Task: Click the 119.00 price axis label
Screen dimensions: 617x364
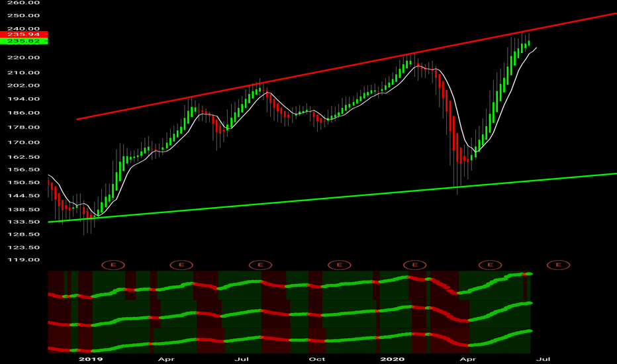Action: [x=24, y=259]
